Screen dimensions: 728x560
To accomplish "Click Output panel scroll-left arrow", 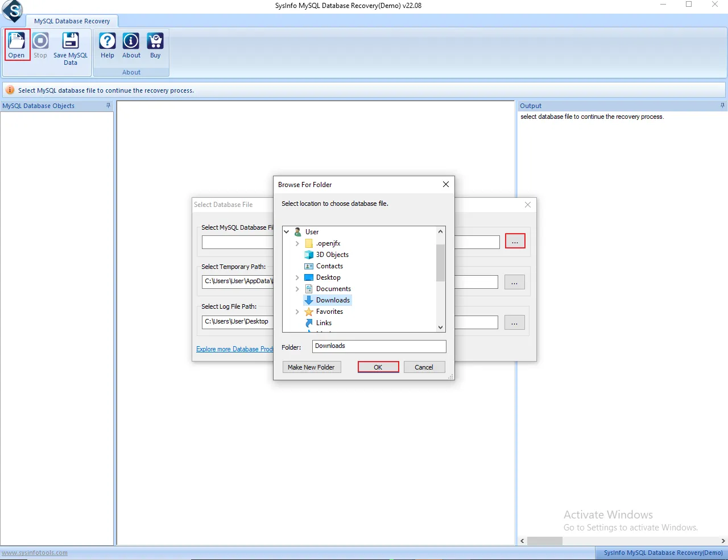I will [x=523, y=541].
